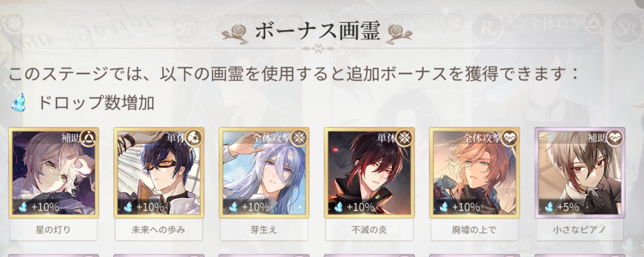The height and width of the screenshot is (257, 644).
Task: Select the 小さなピアノ character portrait
Action: click(x=579, y=172)
